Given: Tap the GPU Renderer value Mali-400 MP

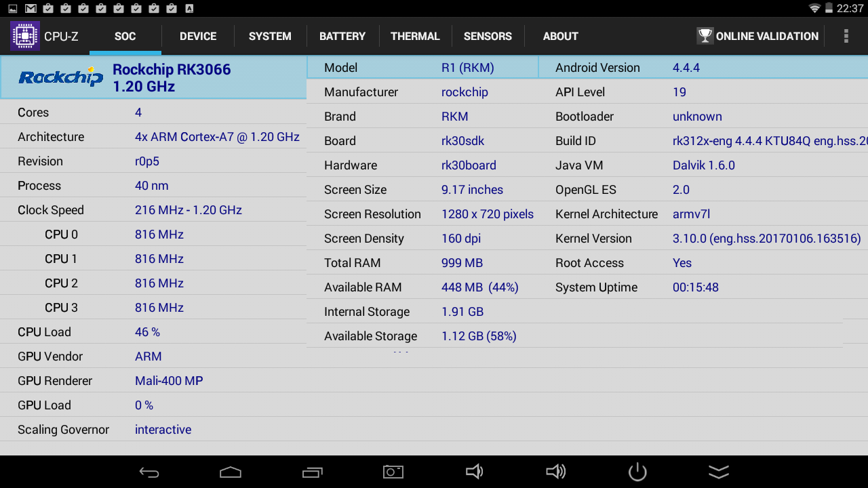Looking at the screenshot, I should [169, 381].
